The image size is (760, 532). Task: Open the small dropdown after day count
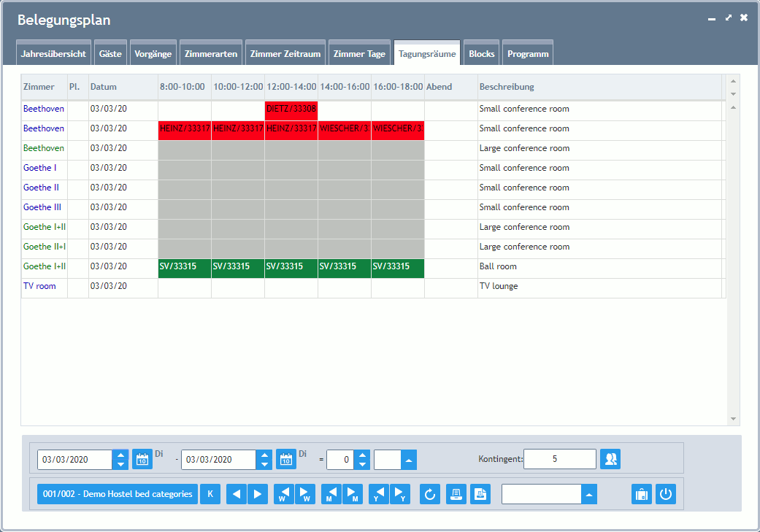tap(409, 460)
